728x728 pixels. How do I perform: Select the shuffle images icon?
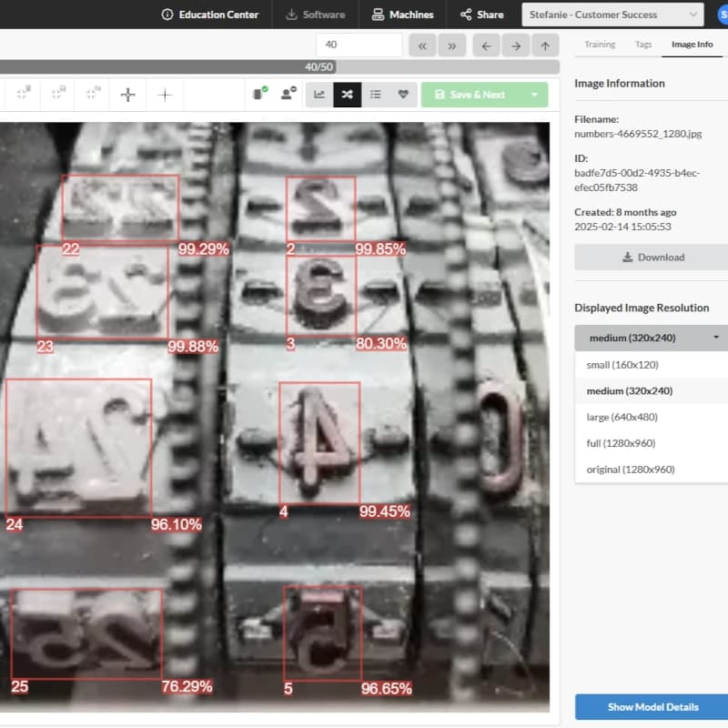pos(347,95)
